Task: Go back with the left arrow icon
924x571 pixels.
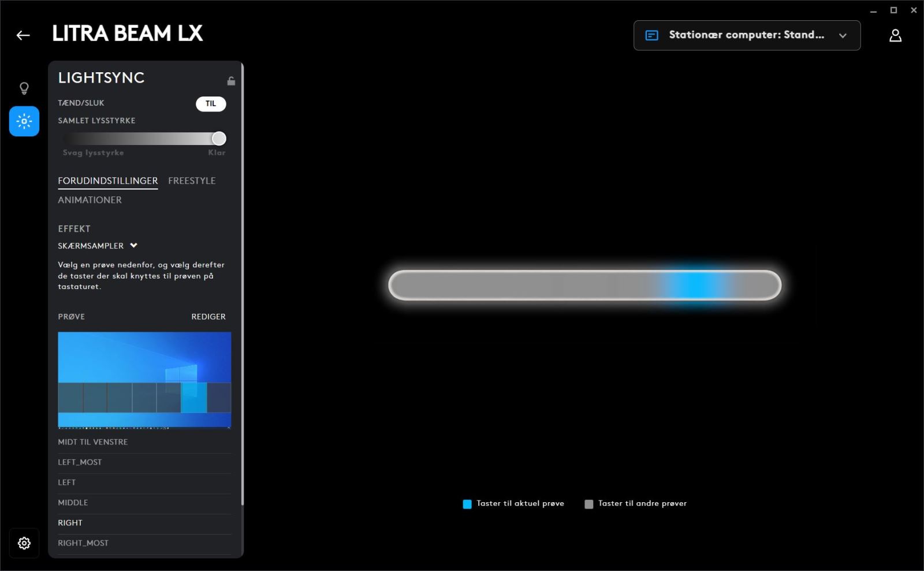Action: (x=23, y=35)
